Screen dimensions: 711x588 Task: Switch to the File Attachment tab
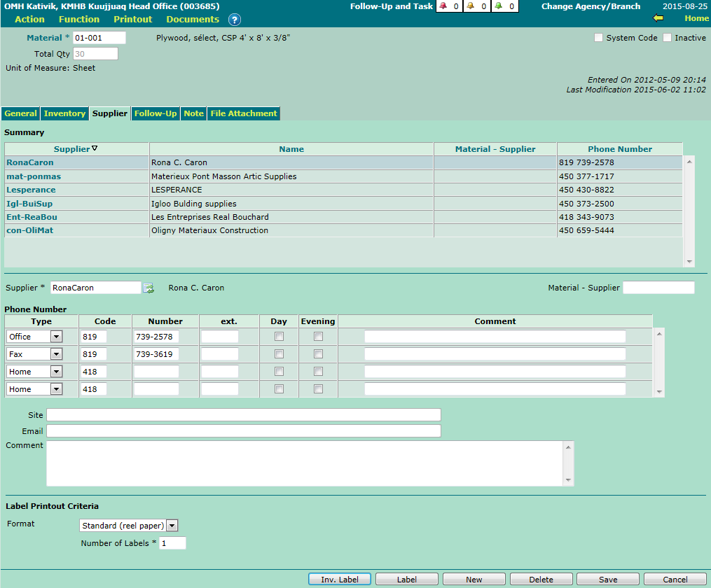[244, 113]
